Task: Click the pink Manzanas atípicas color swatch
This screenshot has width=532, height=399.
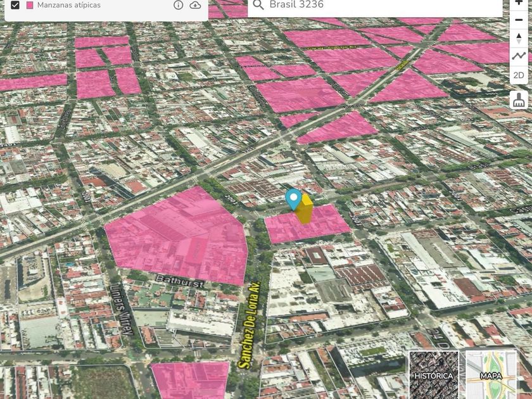Action: tap(30, 5)
